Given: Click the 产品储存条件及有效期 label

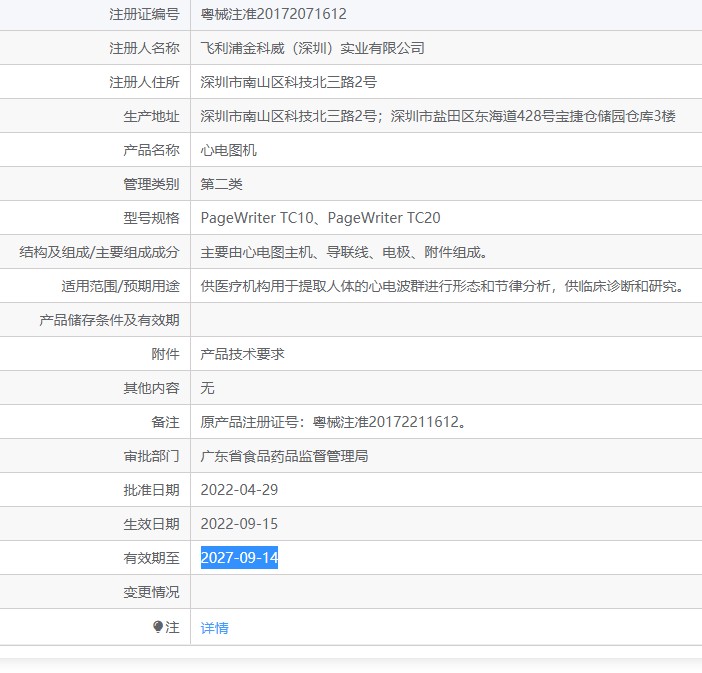Looking at the screenshot, I should (109, 320).
